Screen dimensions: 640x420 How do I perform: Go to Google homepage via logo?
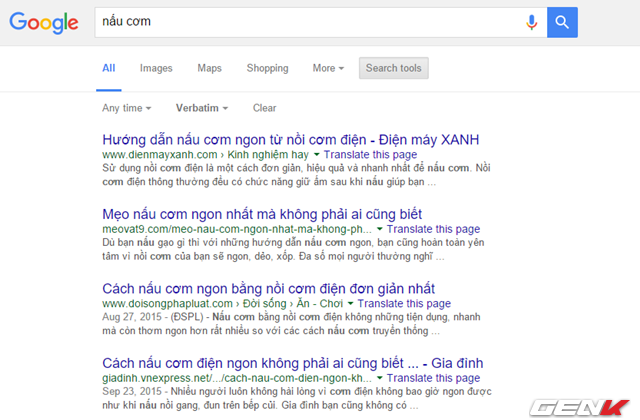click(44, 22)
